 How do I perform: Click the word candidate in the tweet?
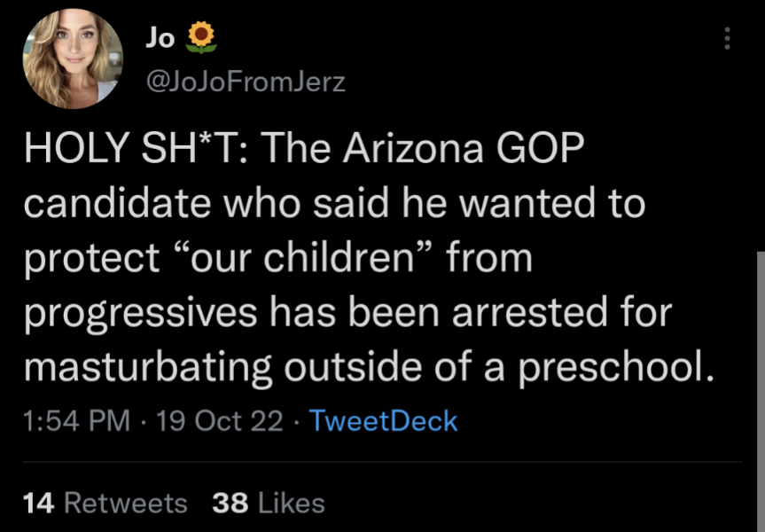117,203
